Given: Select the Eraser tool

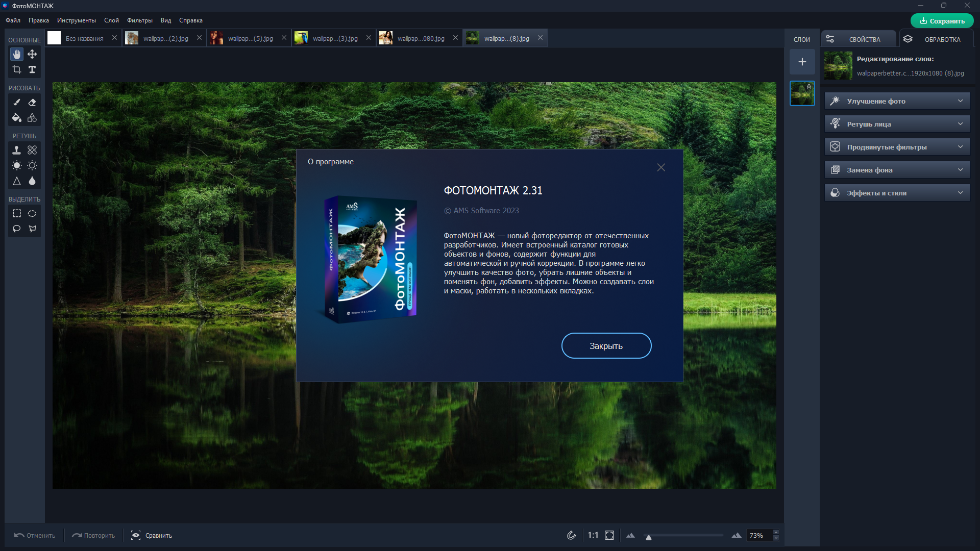Looking at the screenshot, I should coord(32,102).
